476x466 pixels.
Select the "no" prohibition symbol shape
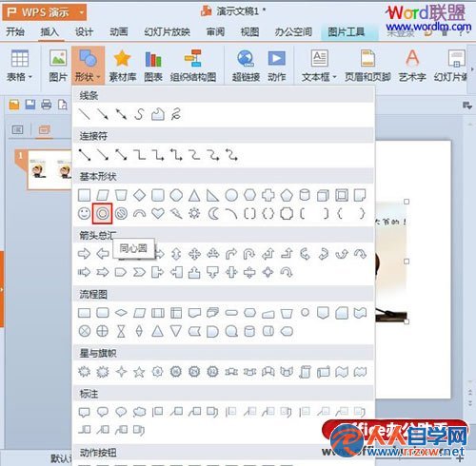click(x=121, y=214)
